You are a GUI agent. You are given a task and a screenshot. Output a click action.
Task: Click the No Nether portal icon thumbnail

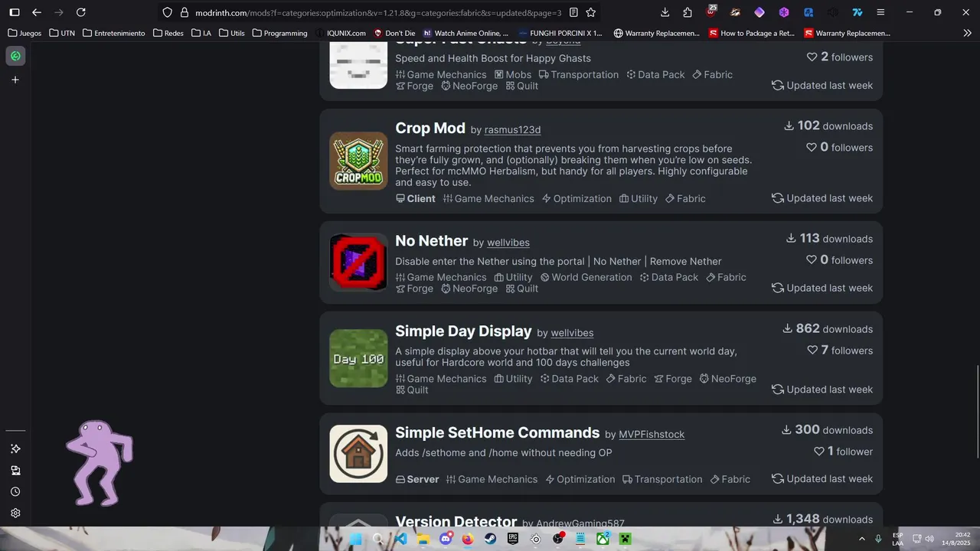[358, 262]
